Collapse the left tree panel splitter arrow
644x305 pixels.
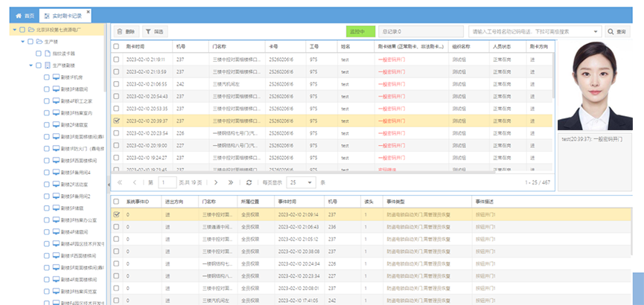(x=109, y=182)
